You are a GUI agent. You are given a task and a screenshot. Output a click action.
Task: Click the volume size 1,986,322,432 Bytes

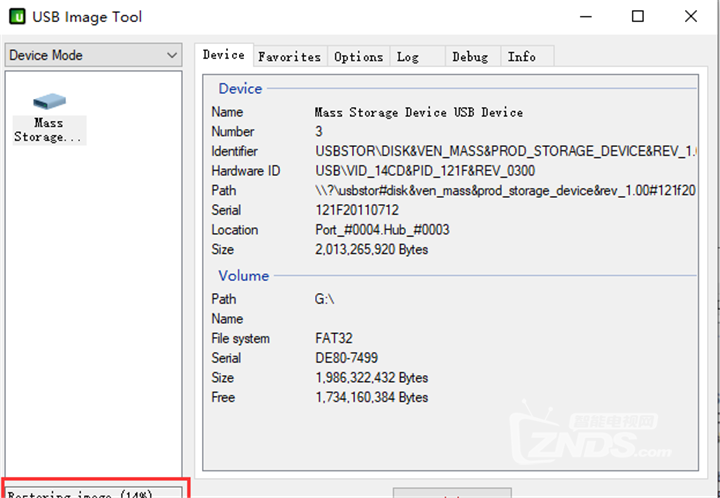point(371,378)
